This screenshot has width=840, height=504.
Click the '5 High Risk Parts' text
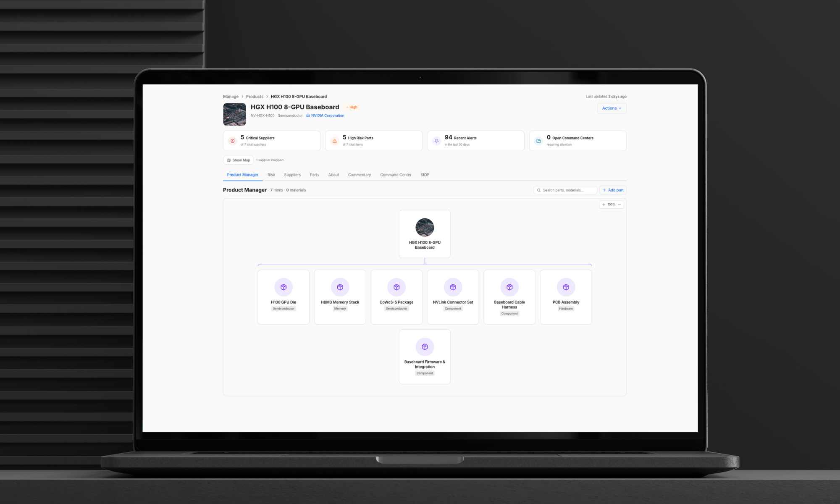point(358,138)
